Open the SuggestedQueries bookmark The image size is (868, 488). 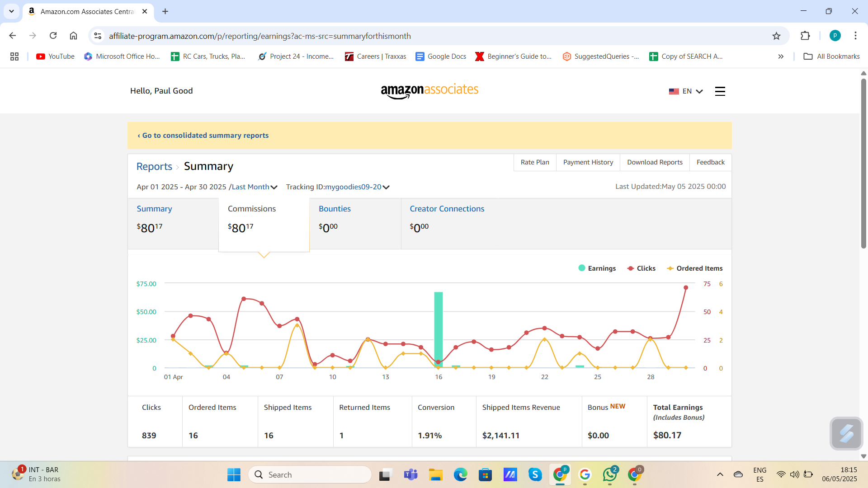point(601,56)
